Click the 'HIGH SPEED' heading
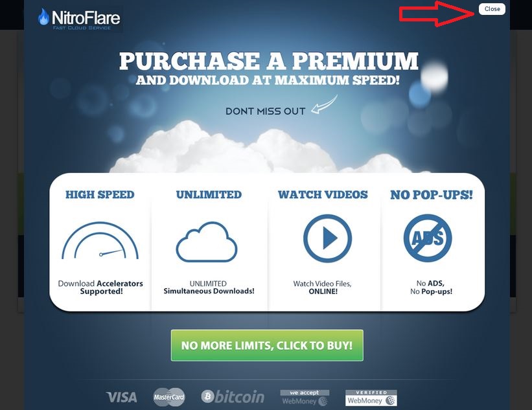 (x=100, y=195)
